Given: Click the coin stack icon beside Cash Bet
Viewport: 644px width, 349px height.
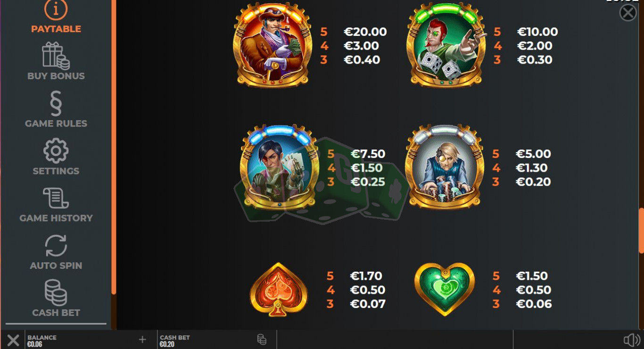Looking at the screenshot, I should (x=262, y=340).
